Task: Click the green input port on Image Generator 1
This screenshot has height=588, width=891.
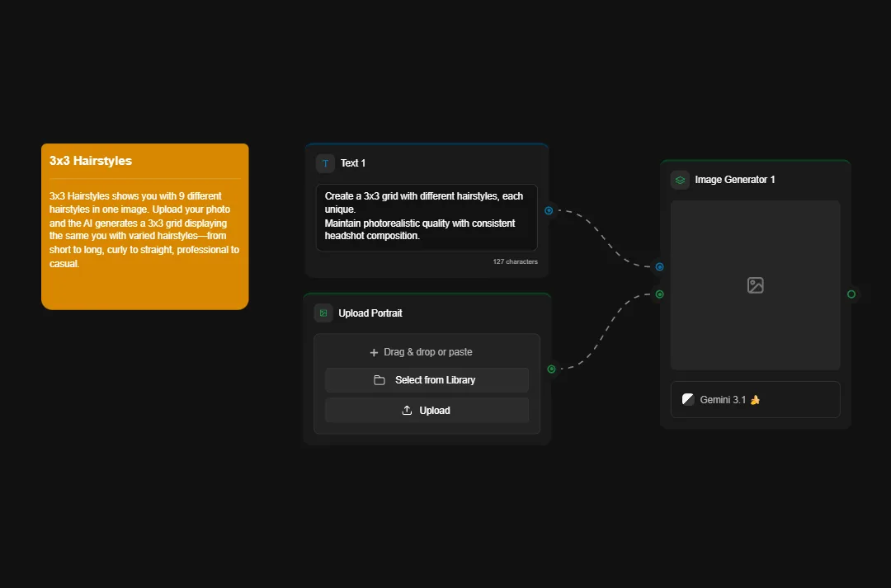Action: click(x=658, y=294)
